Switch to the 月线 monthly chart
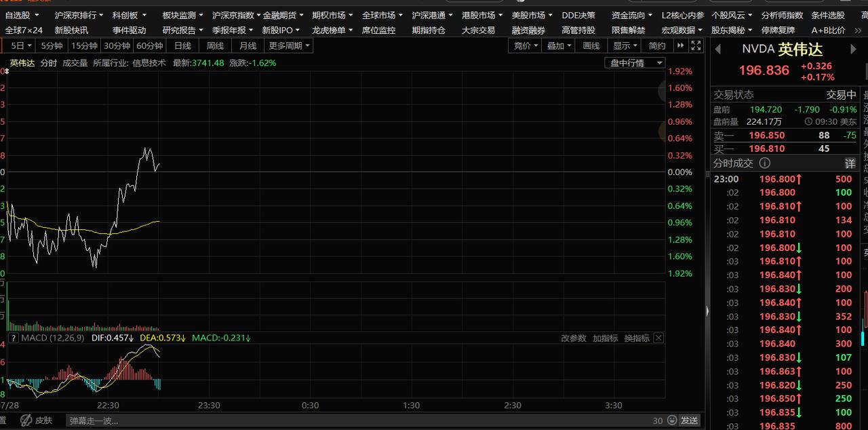 (x=248, y=45)
